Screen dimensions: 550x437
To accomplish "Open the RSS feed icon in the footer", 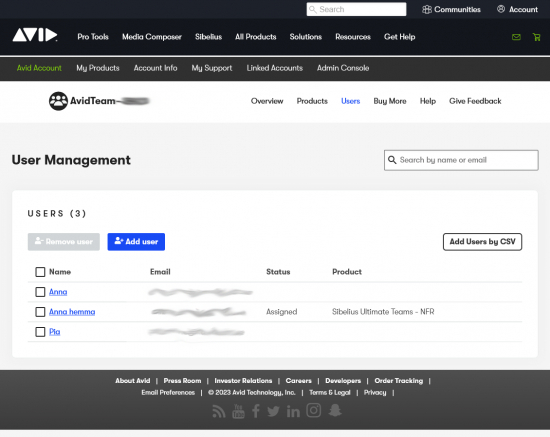I will pos(219,411).
